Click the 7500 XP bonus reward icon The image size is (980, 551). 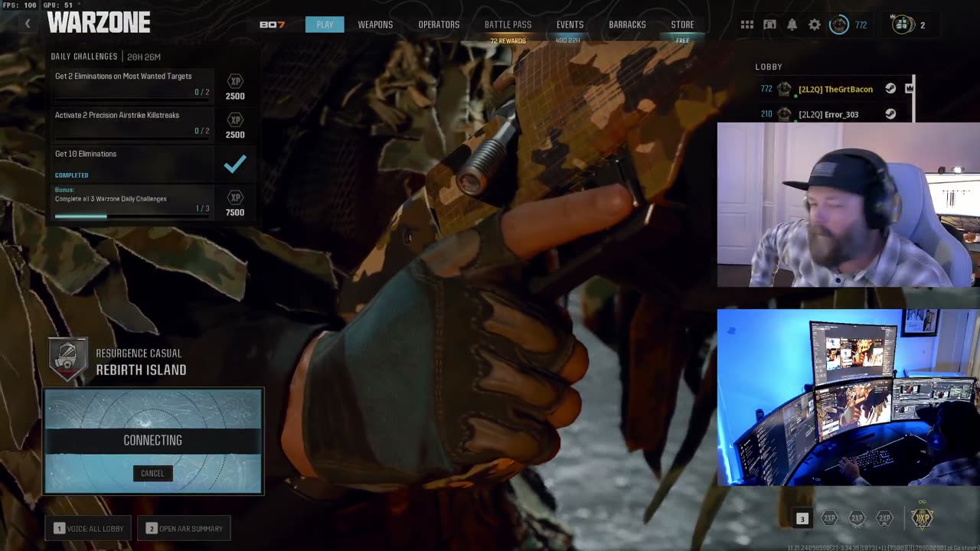tap(235, 197)
